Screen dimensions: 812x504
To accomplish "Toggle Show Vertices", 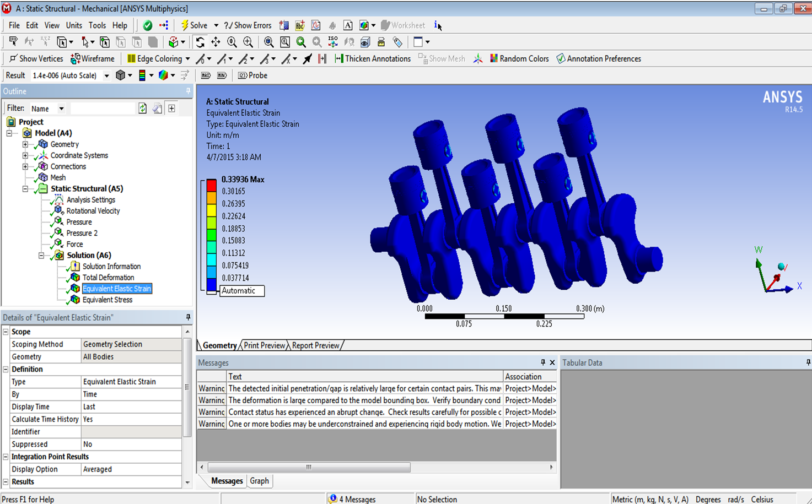I will click(x=36, y=58).
